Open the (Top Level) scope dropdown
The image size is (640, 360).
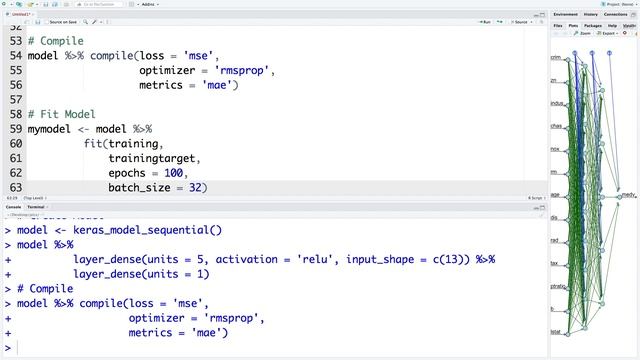tap(35, 198)
